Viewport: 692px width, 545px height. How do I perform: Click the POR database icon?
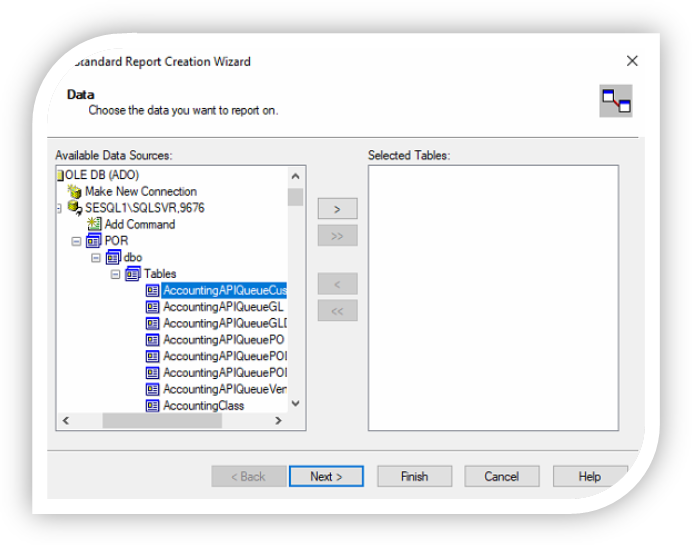94,241
